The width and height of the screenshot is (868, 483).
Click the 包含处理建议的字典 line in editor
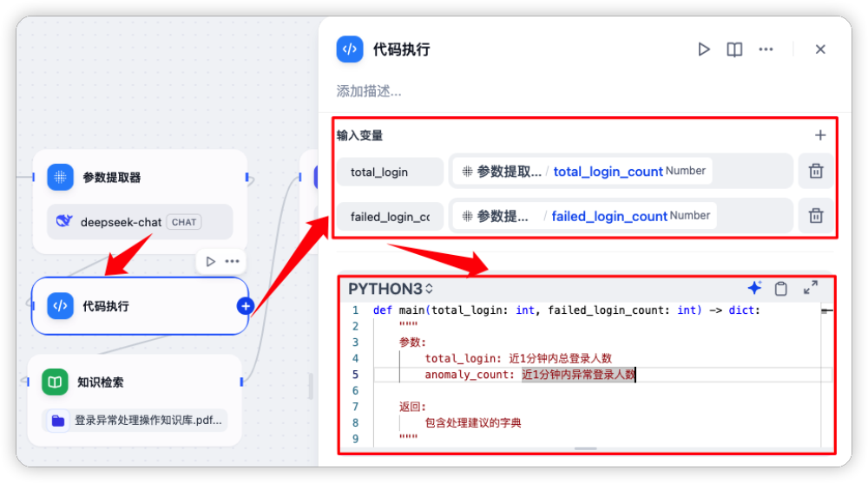point(473,422)
